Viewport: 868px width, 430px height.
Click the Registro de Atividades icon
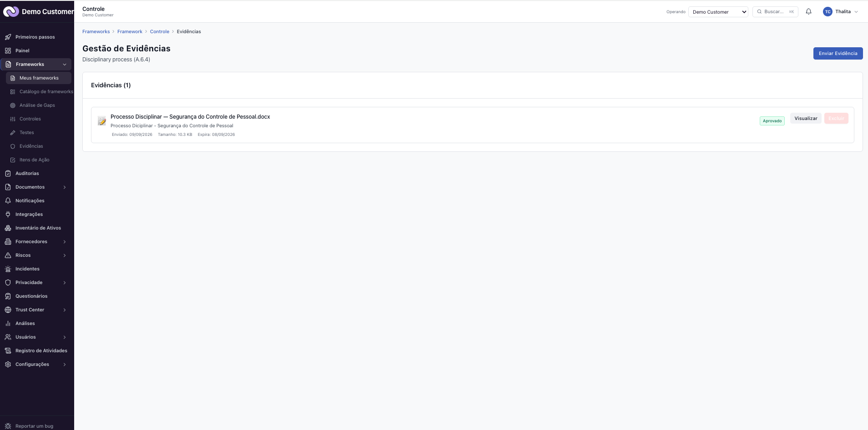pyautogui.click(x=8, y=350)
